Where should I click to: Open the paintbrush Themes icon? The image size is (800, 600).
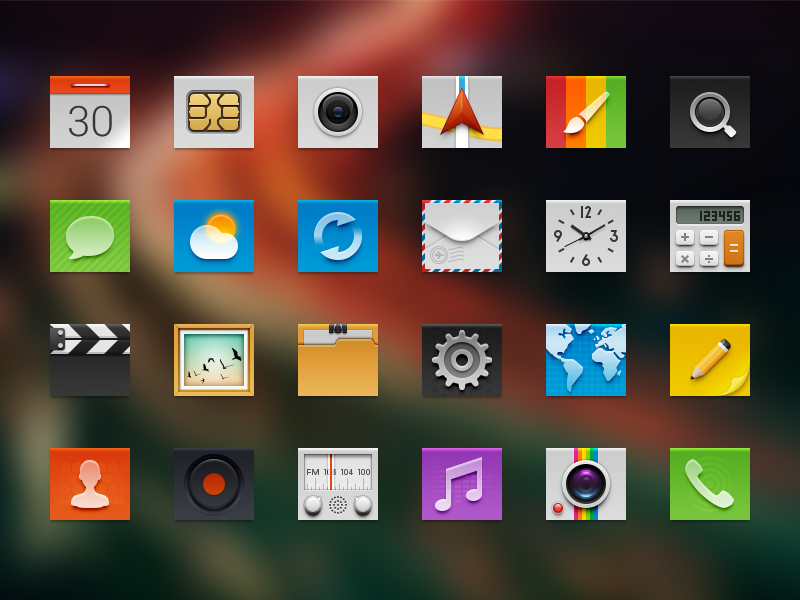pyautogui.click(x=586, y=112)
